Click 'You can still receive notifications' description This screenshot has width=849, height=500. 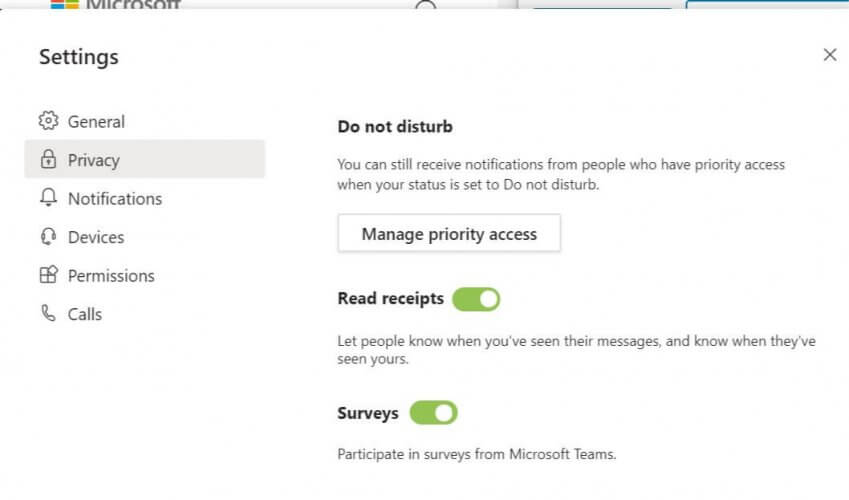561,174
